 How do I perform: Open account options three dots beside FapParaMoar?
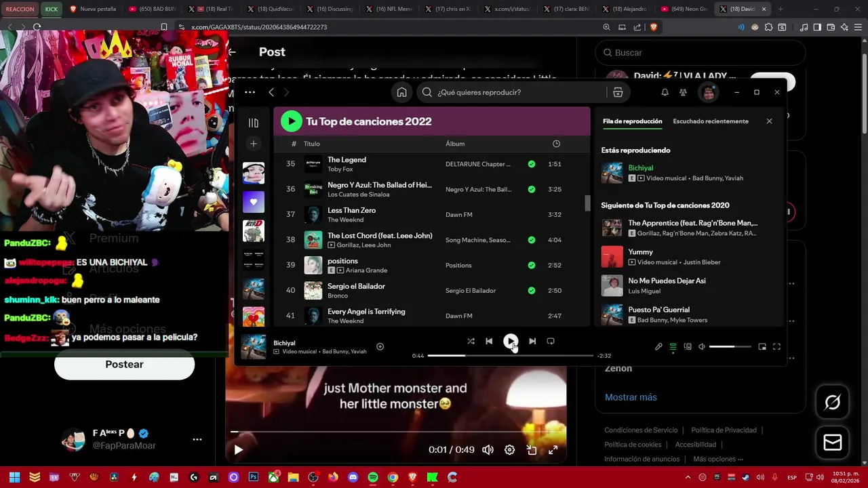197,439
